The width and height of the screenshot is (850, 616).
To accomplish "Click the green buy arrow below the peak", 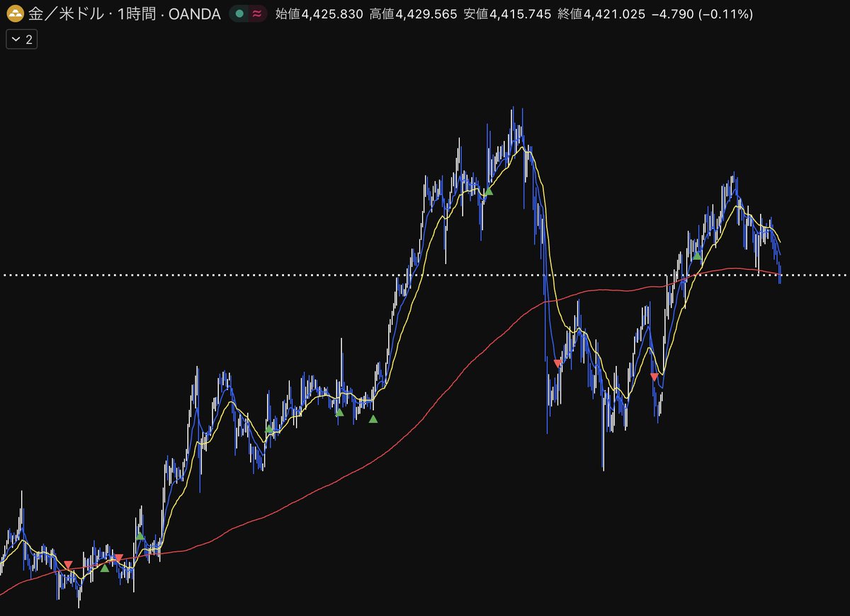I will click(488, 190).
